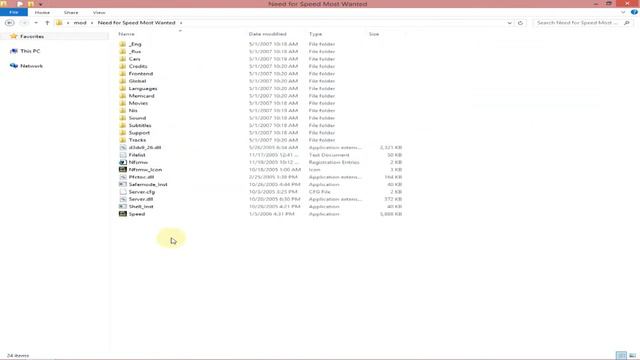Switch to the Home ribbon tab
The image size is (640, 360).
click(42, 13)
